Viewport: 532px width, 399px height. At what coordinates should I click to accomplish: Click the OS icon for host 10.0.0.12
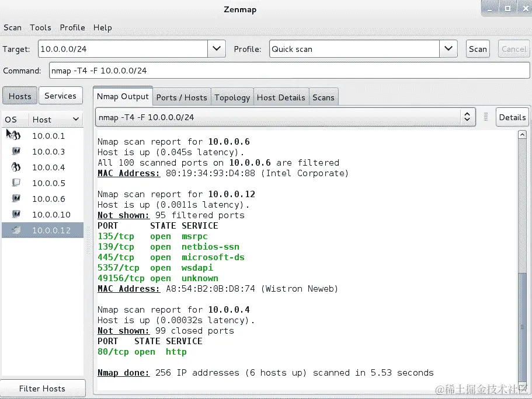16,230
